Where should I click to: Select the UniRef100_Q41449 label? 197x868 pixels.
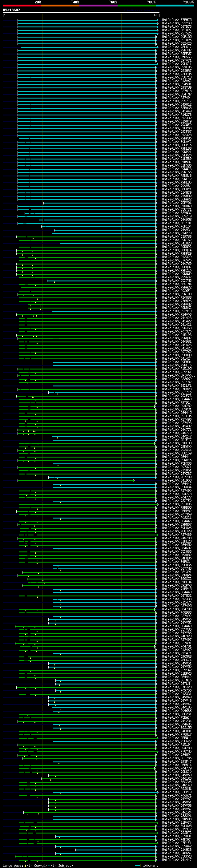tap(177, 111)
